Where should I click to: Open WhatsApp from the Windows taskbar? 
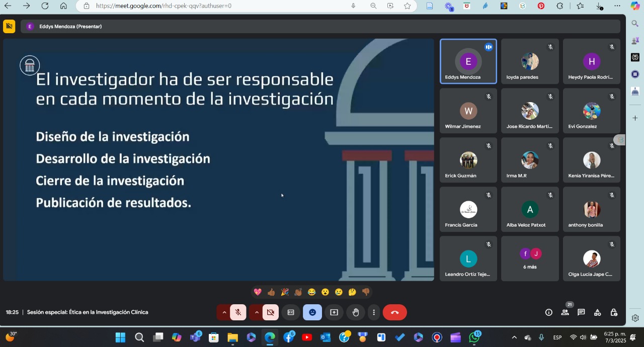[474, 337]
